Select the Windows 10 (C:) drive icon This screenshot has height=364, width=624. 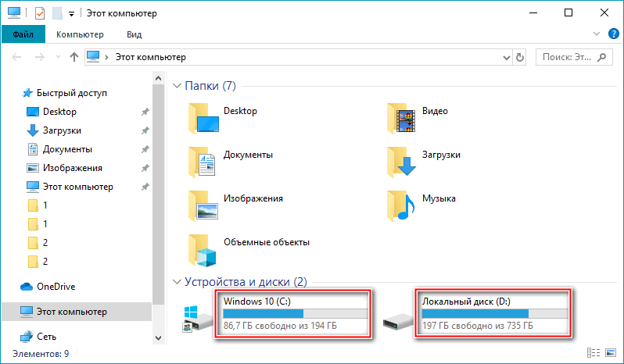[198, 318]
